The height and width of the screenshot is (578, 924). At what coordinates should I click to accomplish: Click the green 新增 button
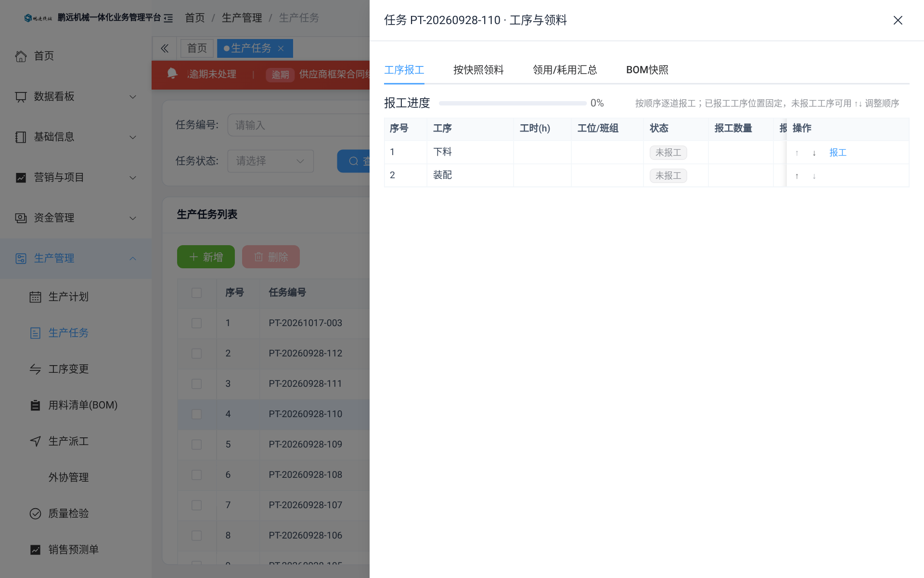click(x=206, y=257)
